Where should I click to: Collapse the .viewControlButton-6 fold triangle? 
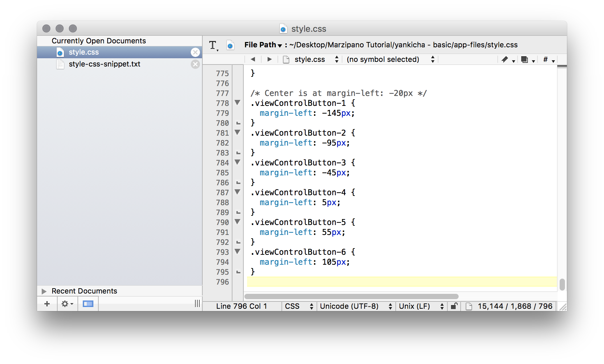tap(237, 251)
